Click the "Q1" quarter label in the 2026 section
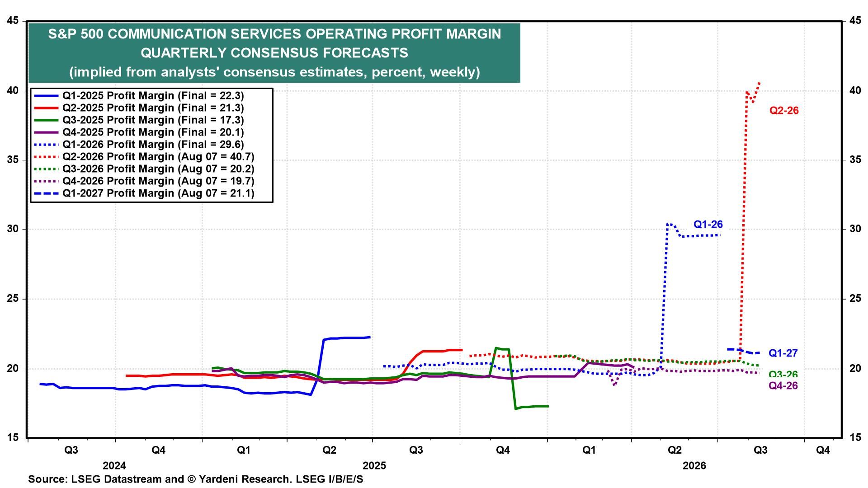 click(589, 450)
